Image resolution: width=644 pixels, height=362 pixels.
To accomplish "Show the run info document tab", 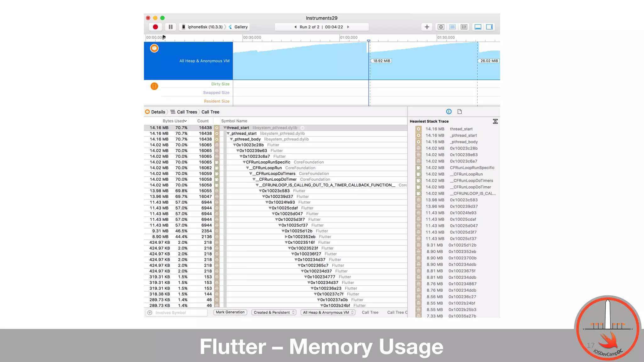I will click(460, 112).
